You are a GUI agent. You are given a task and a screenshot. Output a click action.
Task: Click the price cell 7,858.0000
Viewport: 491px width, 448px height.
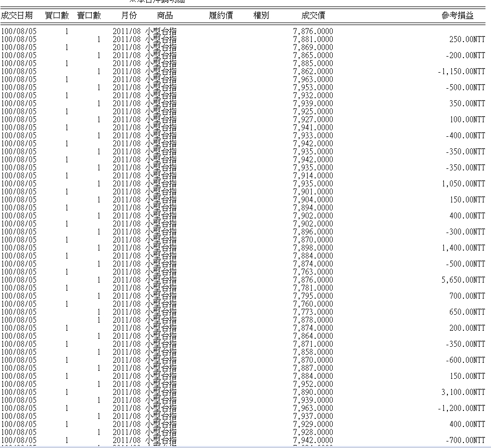pos(313,352)
